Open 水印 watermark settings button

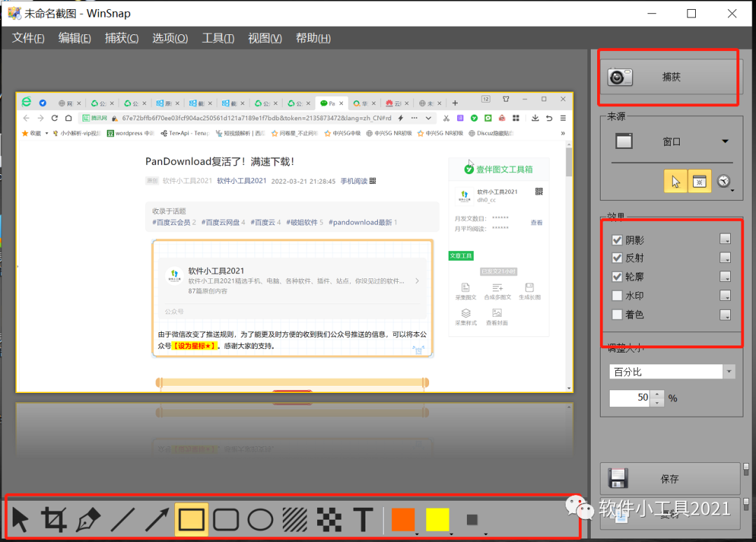point(724,295)
